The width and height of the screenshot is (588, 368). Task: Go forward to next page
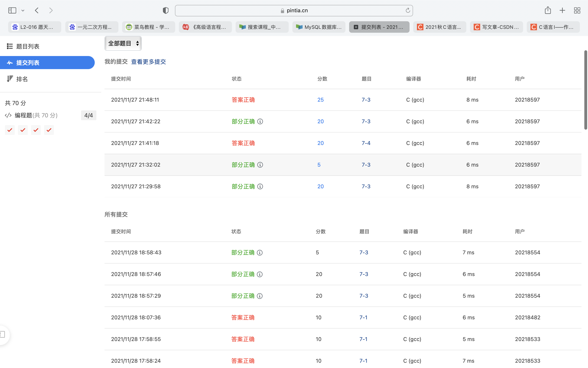[x=51, y=10]
